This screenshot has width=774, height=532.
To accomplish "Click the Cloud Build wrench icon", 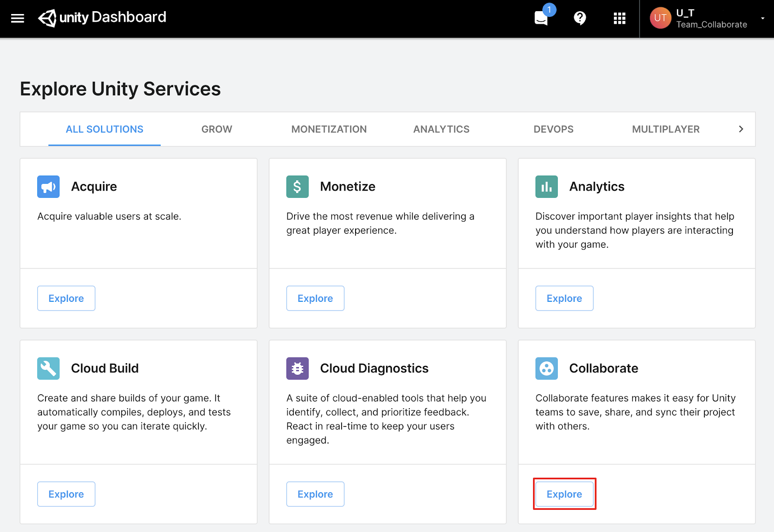I will click(x=48, y=369).
